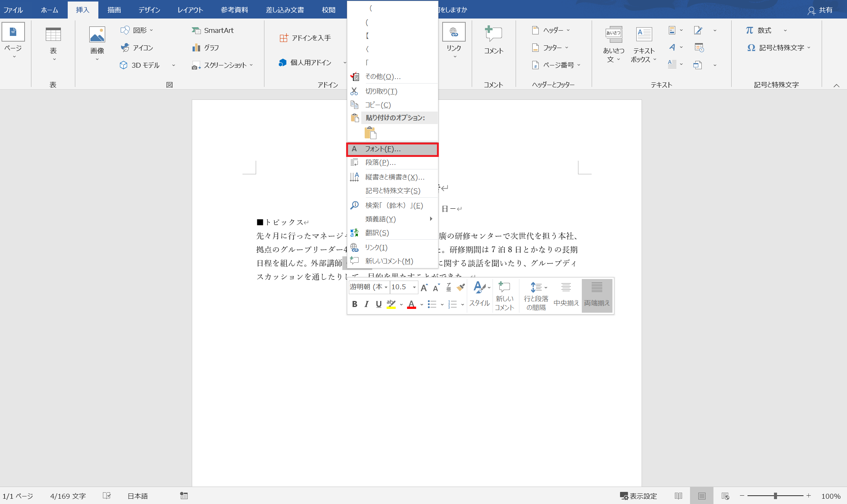Screen dimensions: 847x504
Task: Select コピー(C) from context menu
Action: point(392,105)
